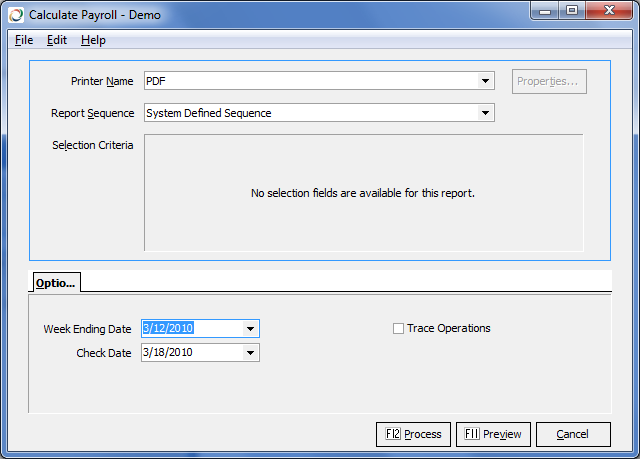Click the Week Ending Date field
Viewport: 640px width, 459px height.
click(x=190, y=328)
